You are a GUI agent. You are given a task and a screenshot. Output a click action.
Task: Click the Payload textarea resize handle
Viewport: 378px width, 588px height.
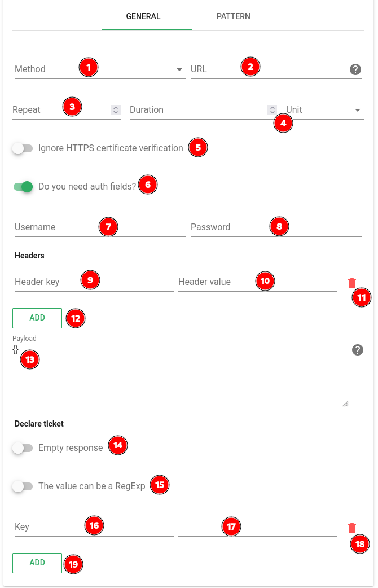(x=345, y=403)
